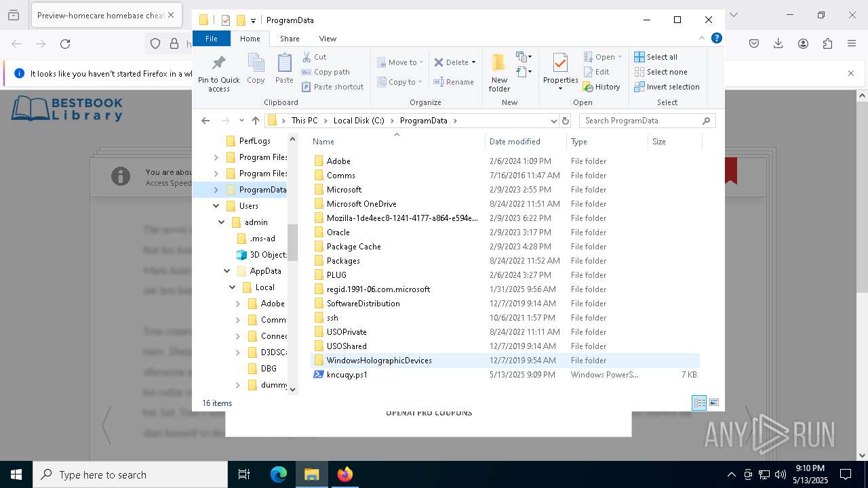
Task: Click BestBook Library logo in Firefox
Action: (x=66, y=108)
